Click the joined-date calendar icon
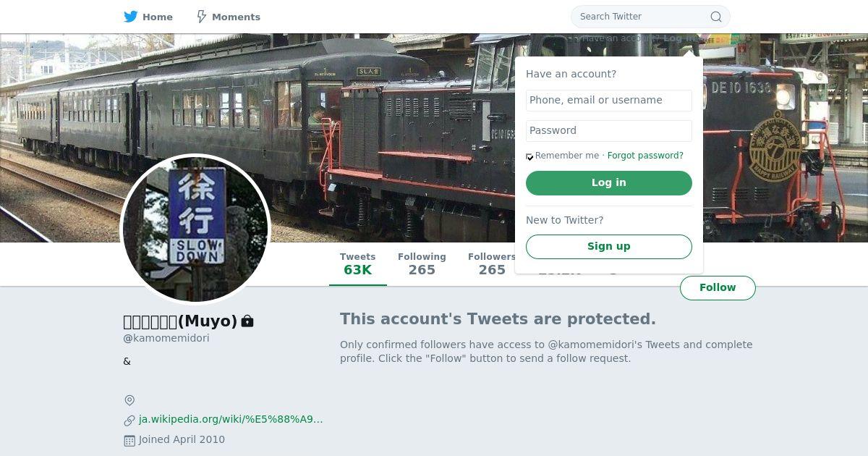868x456 pixels. [x=129, y=440]
